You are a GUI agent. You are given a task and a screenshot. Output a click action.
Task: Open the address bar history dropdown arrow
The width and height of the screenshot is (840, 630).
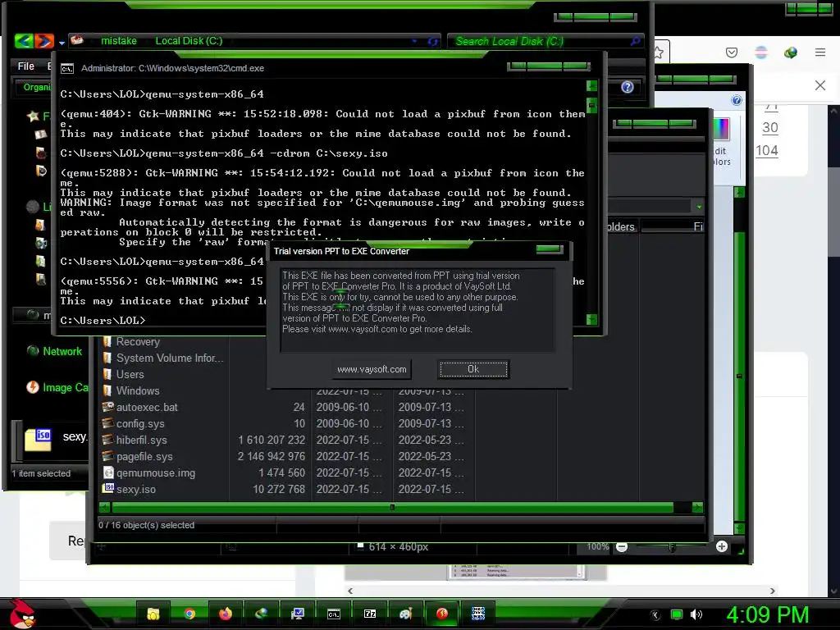414,41
